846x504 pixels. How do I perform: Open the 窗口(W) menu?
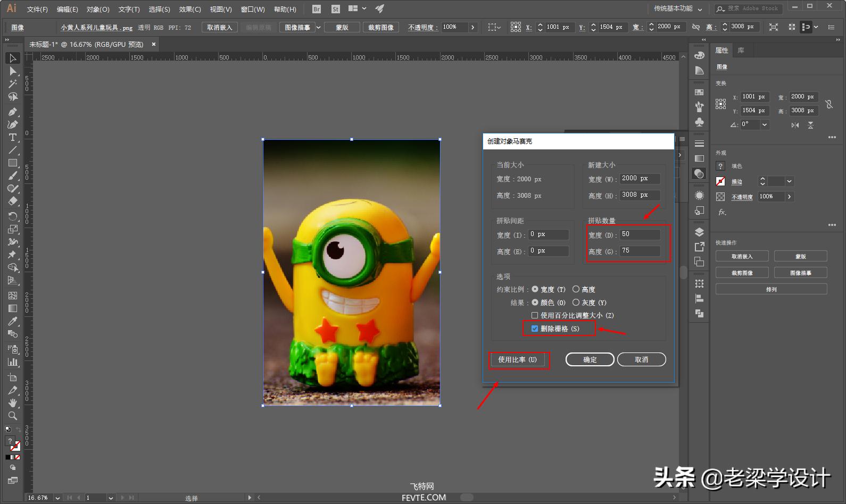(x=253, y=9)
